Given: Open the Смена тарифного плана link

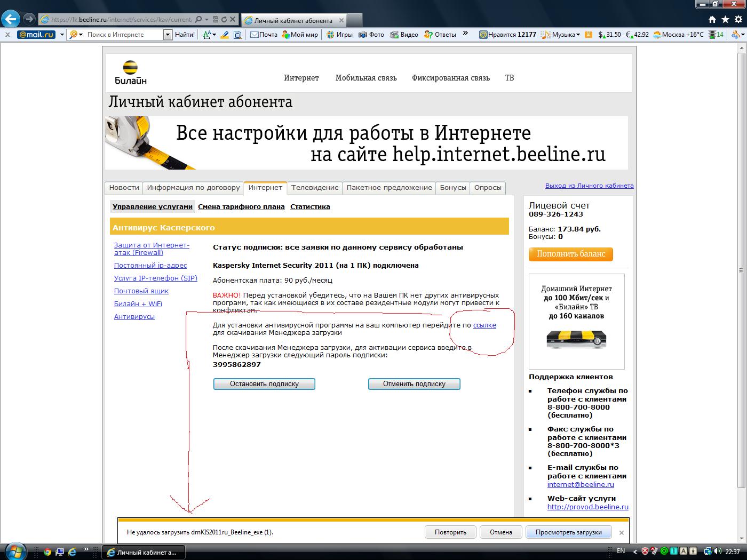Looking at the screenshot, I should (x=241, y=207).
